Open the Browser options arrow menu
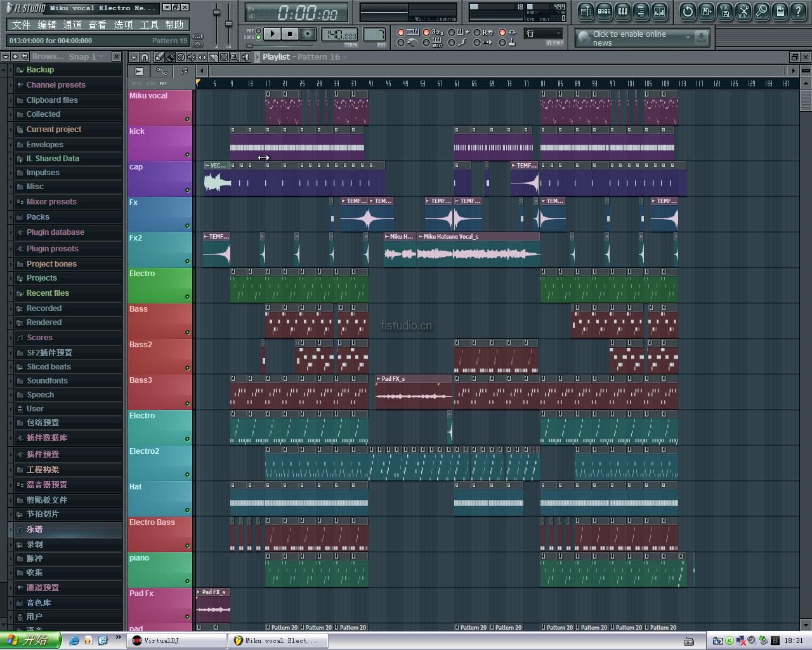 pyautogui.click(x=6, y=56)
